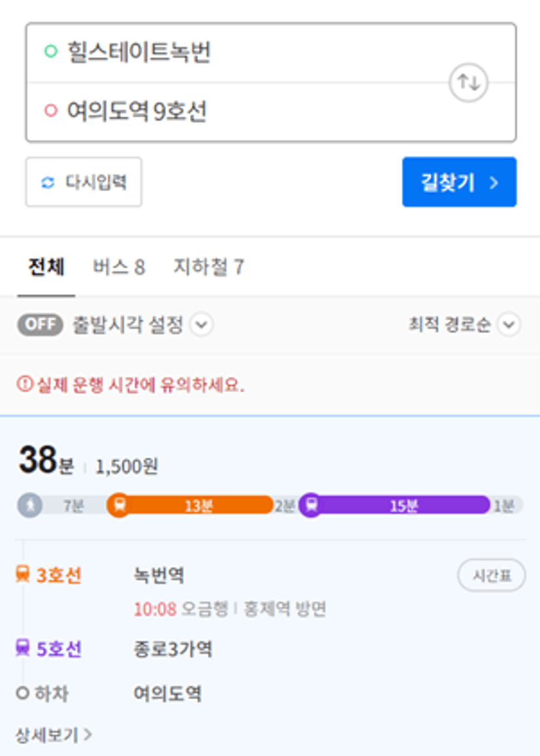Click the refresh icon beside 다시입력
This screenshot has width=540, height=756.
48,183
